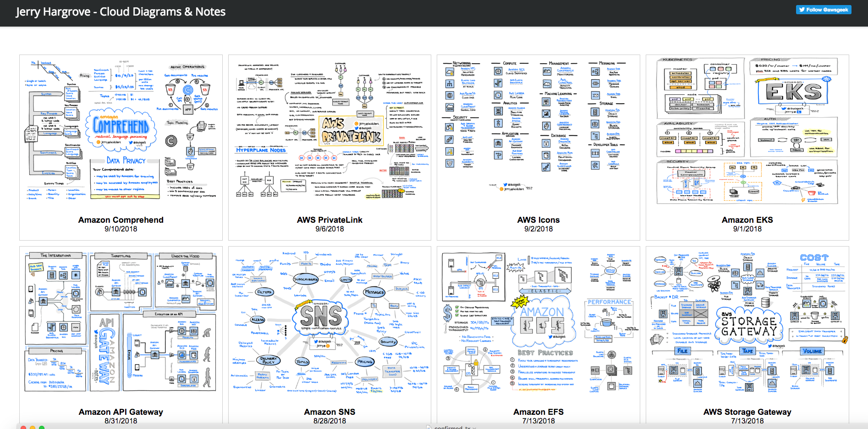Click the Amazon Comprehend title link
The image size is (868, 429).
pos(121,220)
